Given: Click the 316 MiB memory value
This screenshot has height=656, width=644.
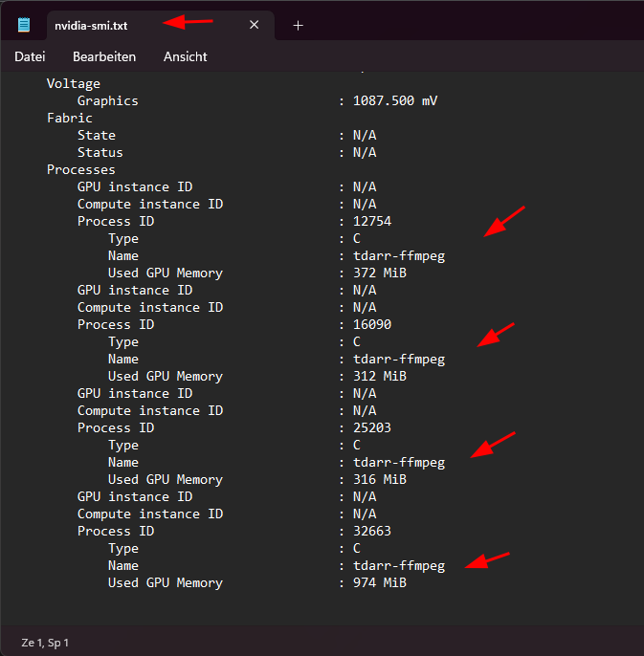Looking at the screenshot, I should pyautogui.click(x=379, y=479).
